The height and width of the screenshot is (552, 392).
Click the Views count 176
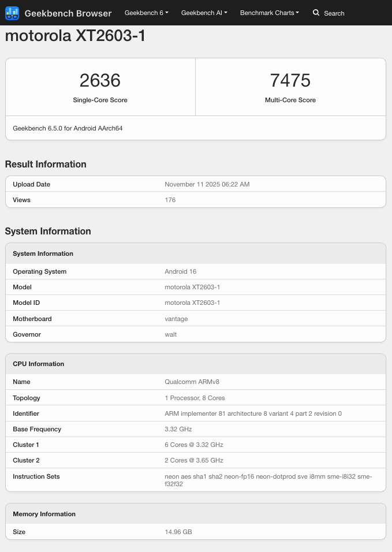pos(169,200)
